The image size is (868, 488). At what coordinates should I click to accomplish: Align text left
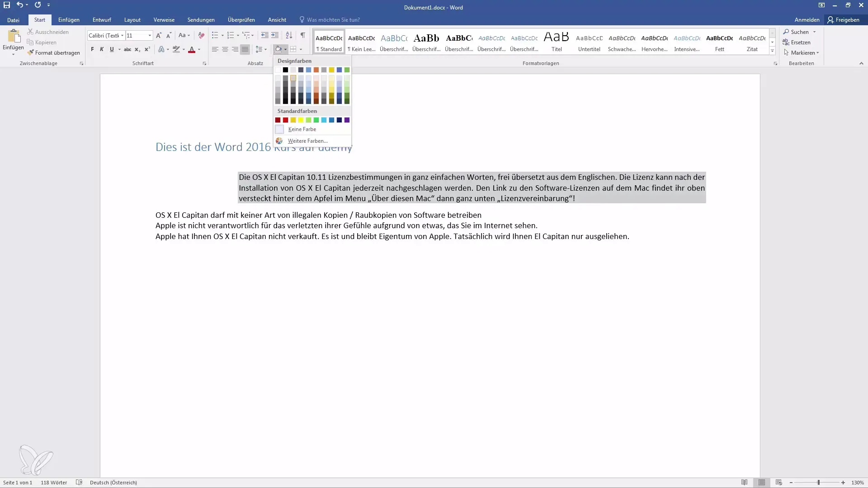[x=215, y=49]
